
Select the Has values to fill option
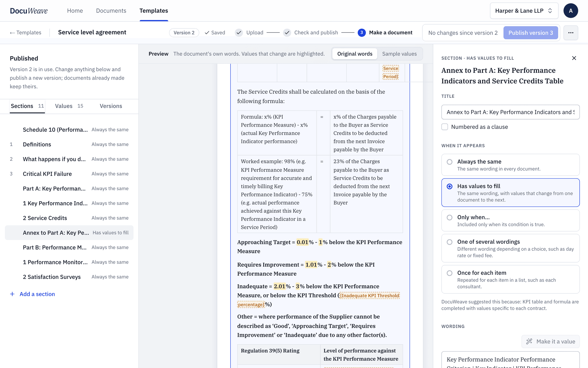tap(510, 193)
